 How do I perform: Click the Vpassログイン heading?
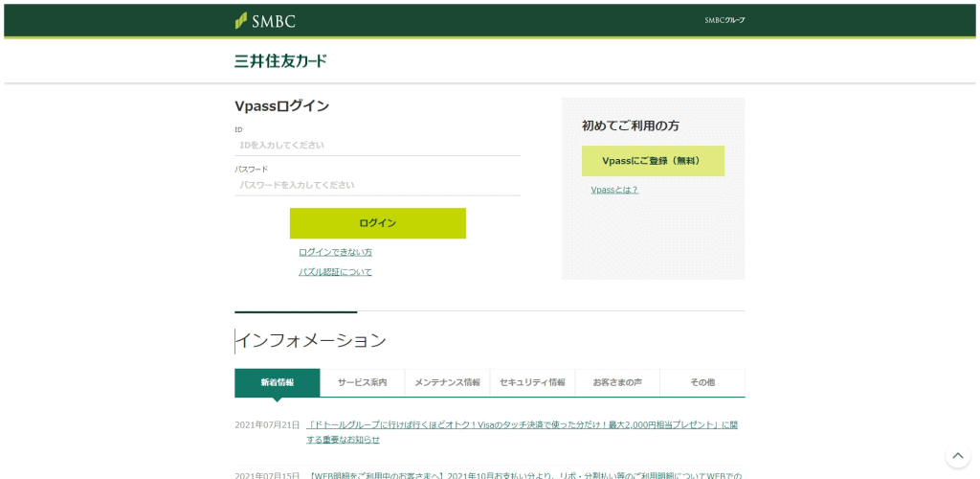click(x=282, y=106)
